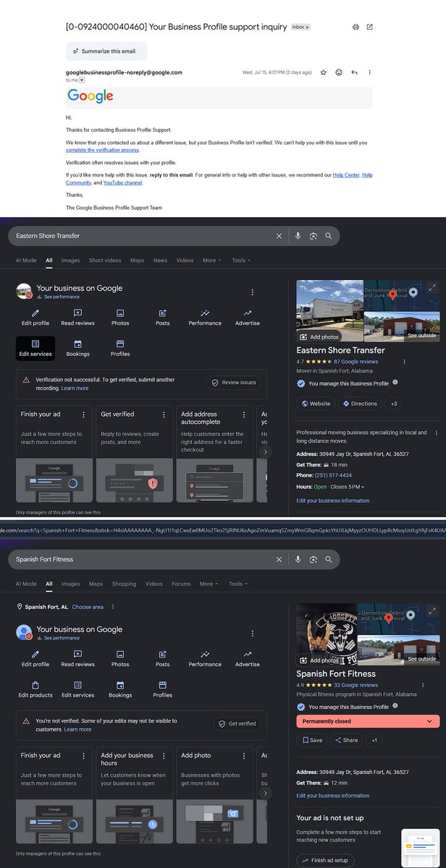This screenshot has height=868, width=446.
Task: Open options on 'Add your business hours' card
Action: coord(163,755)
